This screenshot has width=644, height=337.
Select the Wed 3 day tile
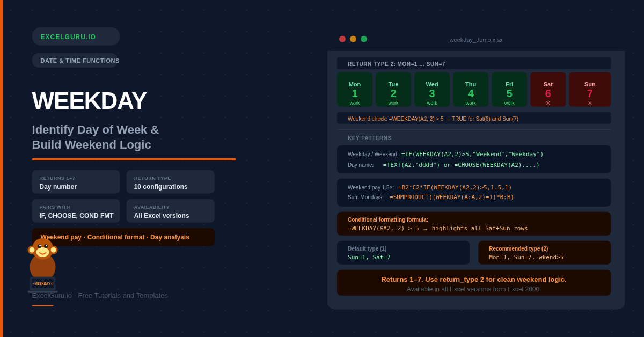click(x=432, y=90)
